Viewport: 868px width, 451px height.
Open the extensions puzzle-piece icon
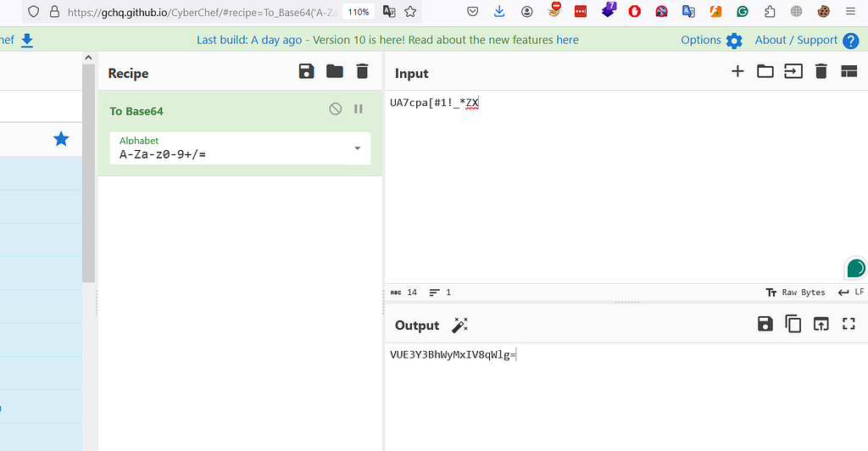[x=770, y=12]
